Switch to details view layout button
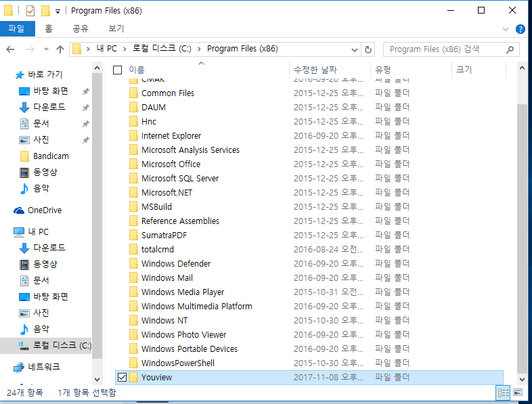The width and height of the screenshot is (532, 404). (x=503, y=392)
